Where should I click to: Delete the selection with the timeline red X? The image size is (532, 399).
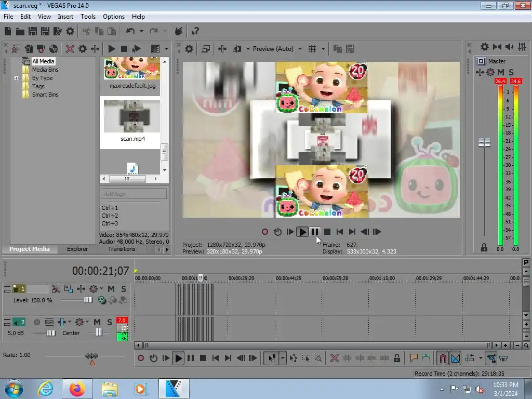coord(334,358)
